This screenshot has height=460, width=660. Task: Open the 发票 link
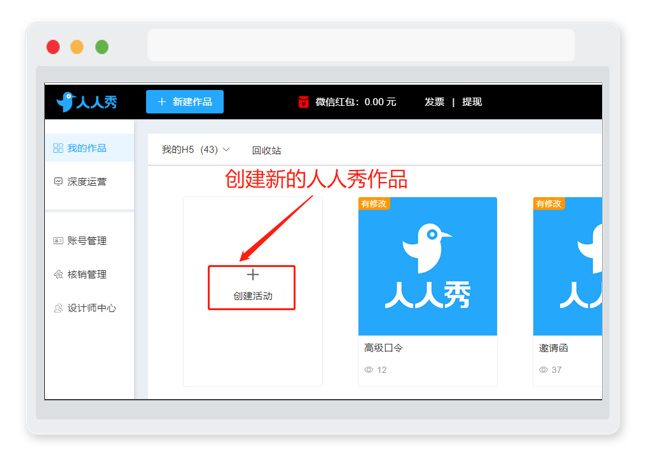point(434,102)
